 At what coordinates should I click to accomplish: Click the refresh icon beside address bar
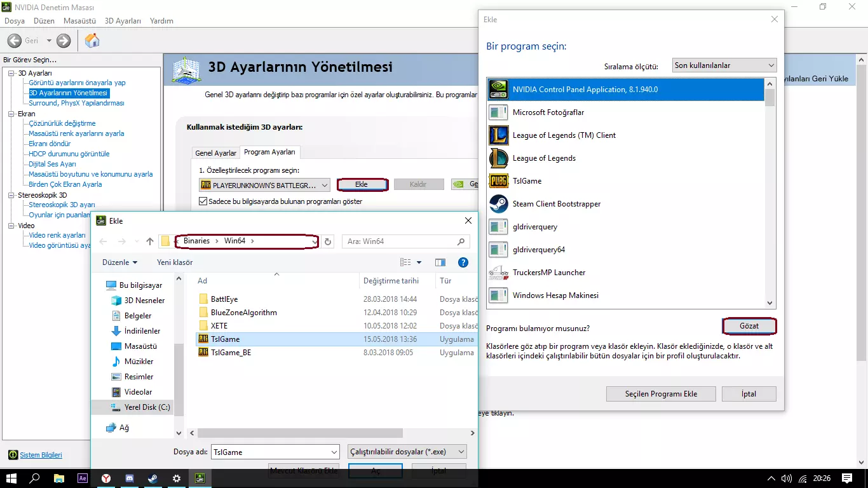(x=328, y=241)
